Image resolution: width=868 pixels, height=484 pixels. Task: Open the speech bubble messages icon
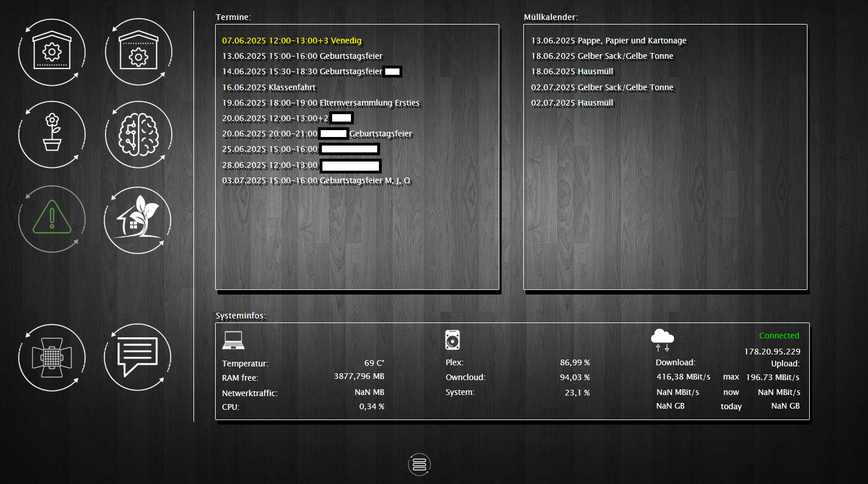pos(138,357)
